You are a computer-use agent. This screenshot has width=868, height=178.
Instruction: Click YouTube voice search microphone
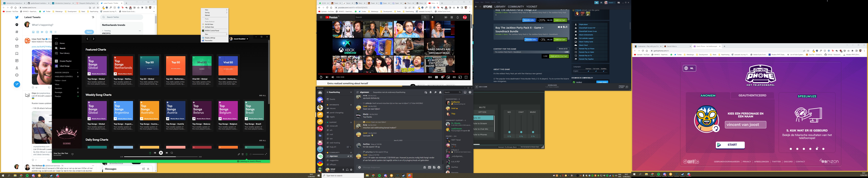coord(433,17)
